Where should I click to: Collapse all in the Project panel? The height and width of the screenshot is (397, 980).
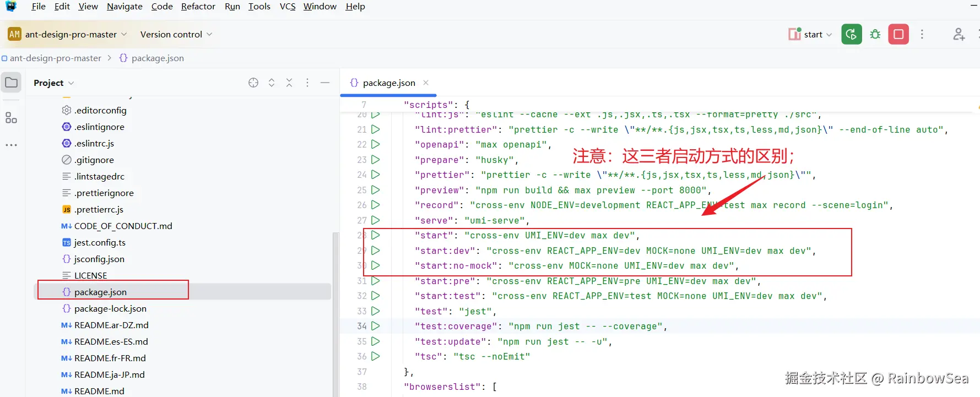click(x=289, y=83)
